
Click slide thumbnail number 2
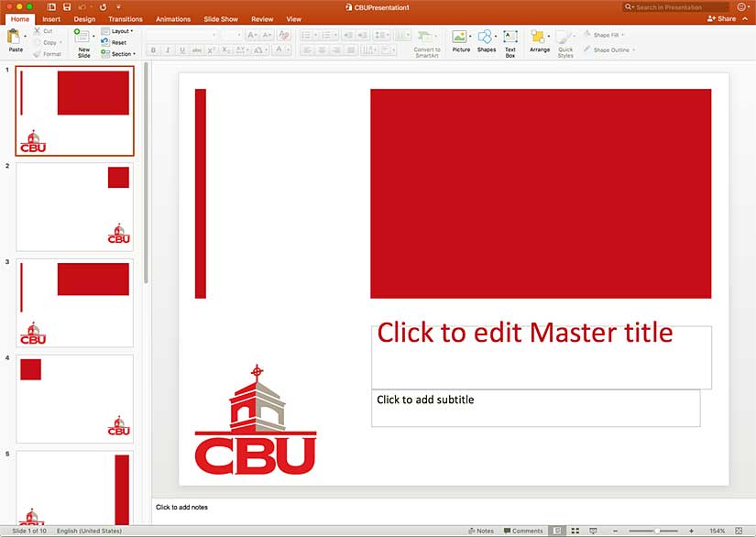click(x=75, y=207)
